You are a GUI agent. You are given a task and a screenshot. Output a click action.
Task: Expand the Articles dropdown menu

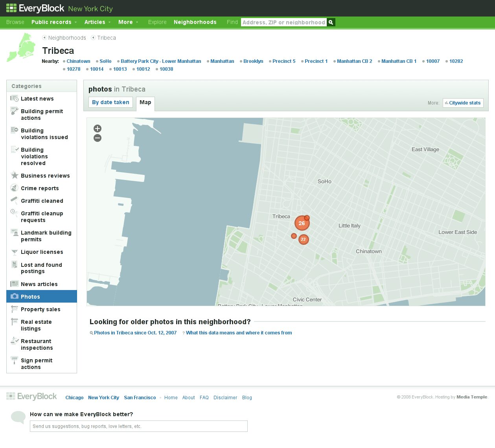click(98, 22)
